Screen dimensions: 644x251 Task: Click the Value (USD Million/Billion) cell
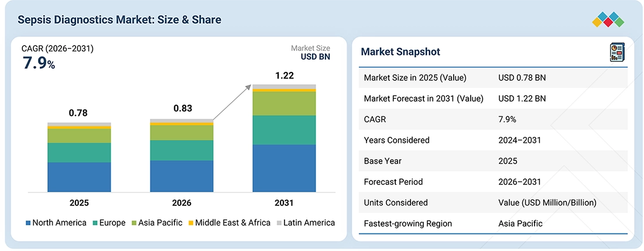[547, 202]
